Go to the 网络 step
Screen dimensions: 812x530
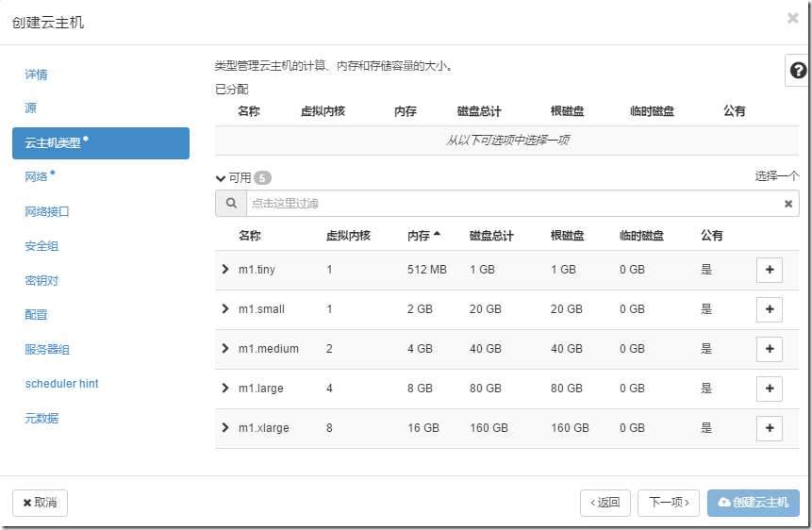40,176
